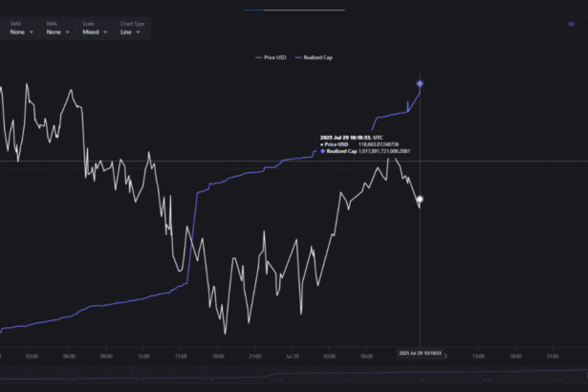Open the Chart Type dropdown showing Line
This screenshot has width=588, height=392.
click(x=130, y=32)
